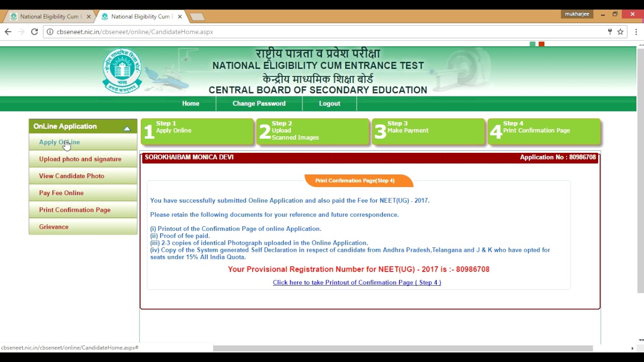Click the Provisional Registration Number line
This screenshot has height=362, width=644.
tap(359, 269)
